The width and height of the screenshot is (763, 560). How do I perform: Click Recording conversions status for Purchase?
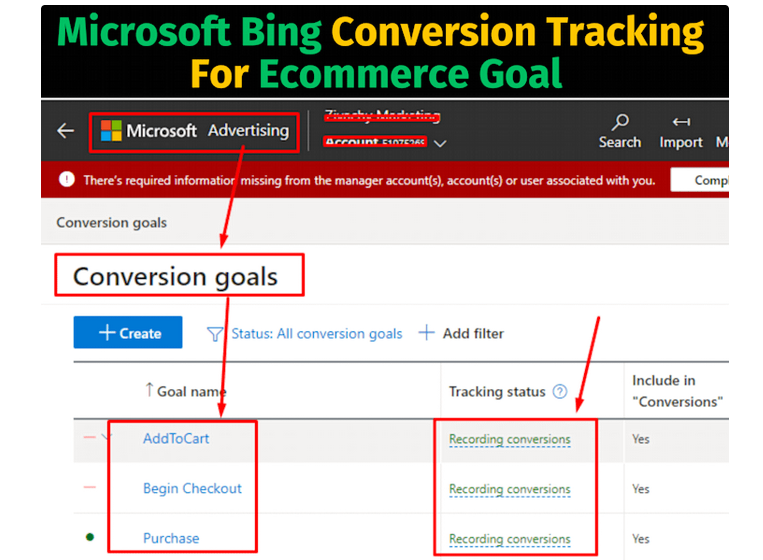click(x=509, y=539)
